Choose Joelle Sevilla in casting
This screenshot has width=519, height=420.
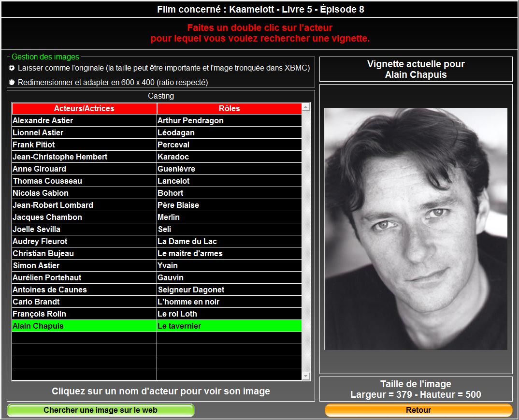point(84,230)
